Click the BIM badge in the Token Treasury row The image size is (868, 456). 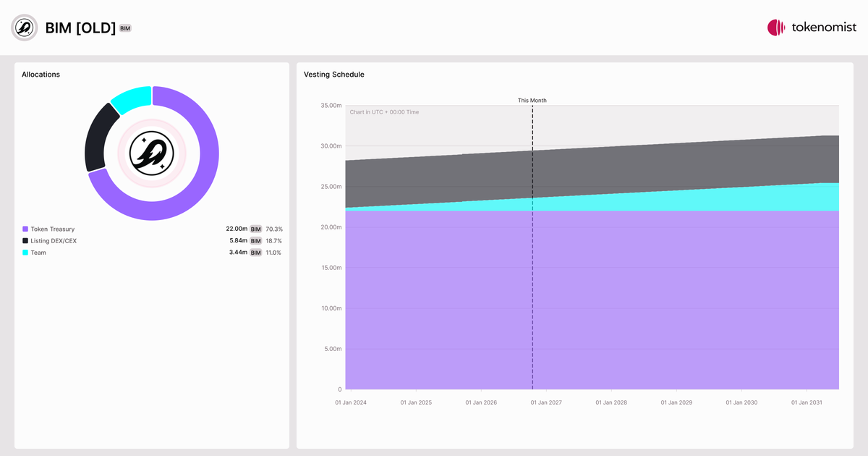255,229
